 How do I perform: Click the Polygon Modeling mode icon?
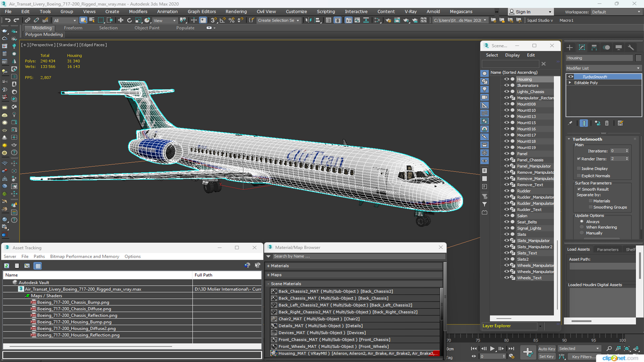(x=44, y=34)
